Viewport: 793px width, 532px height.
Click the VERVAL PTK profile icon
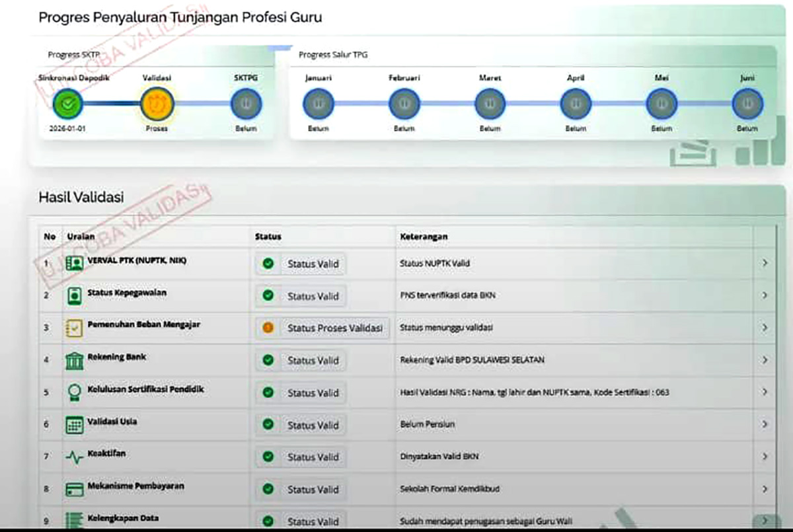click(75, 262)
